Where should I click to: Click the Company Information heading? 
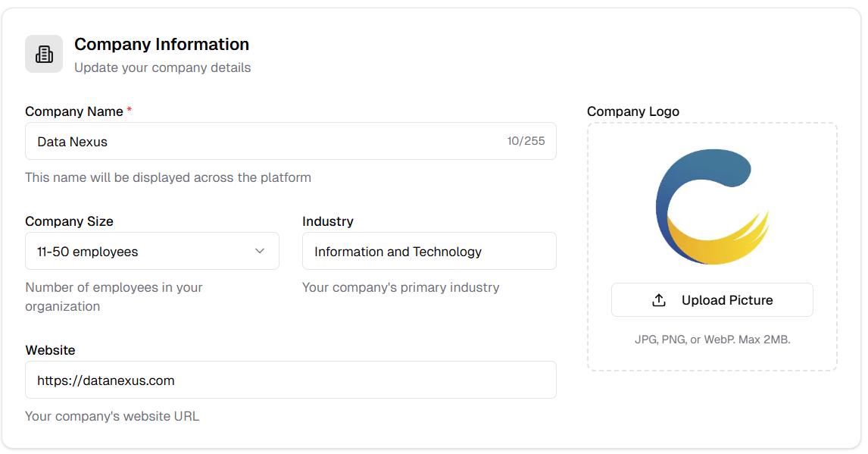pos(161,44)
